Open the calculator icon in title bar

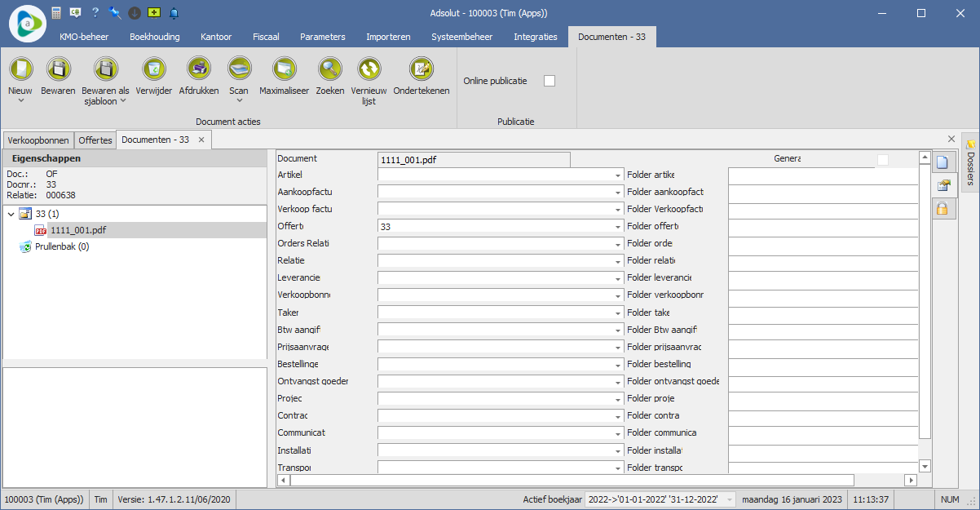(x=56, y=13)
